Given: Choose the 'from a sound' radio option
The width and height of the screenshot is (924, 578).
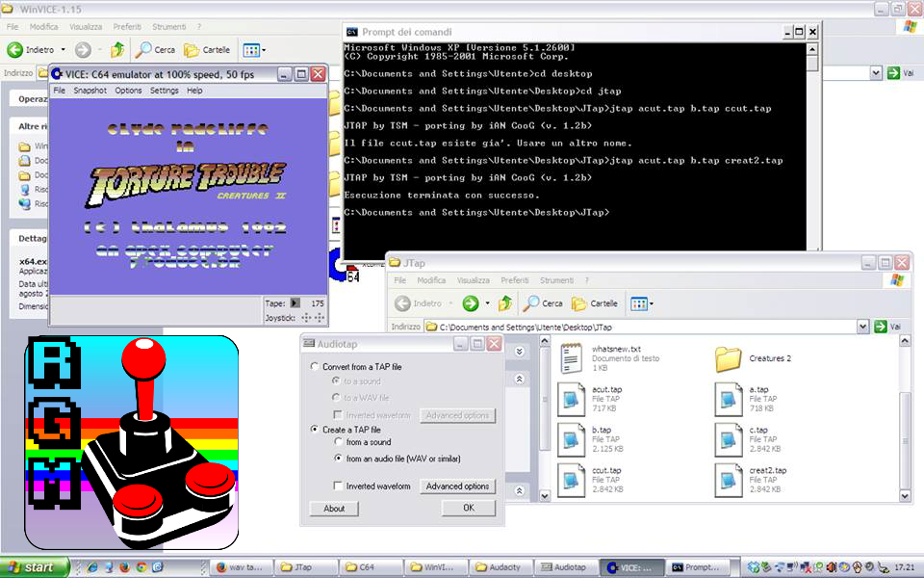Looking at the screenshot, I should pos(338,442).
